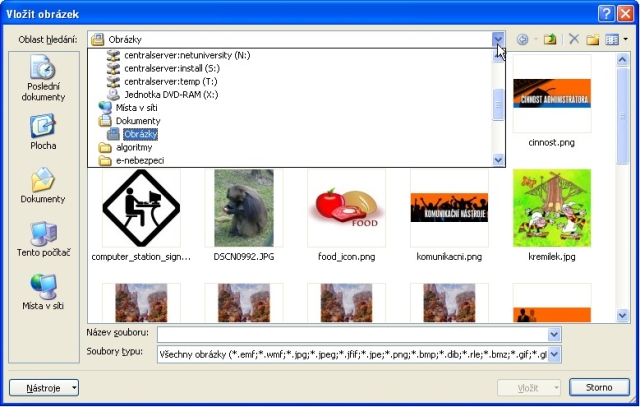Image resolution: width=640 pixels, height=407 pixels.
Task: Expand the Soubory typu file type dropdown
Action: tap(555, 354)
